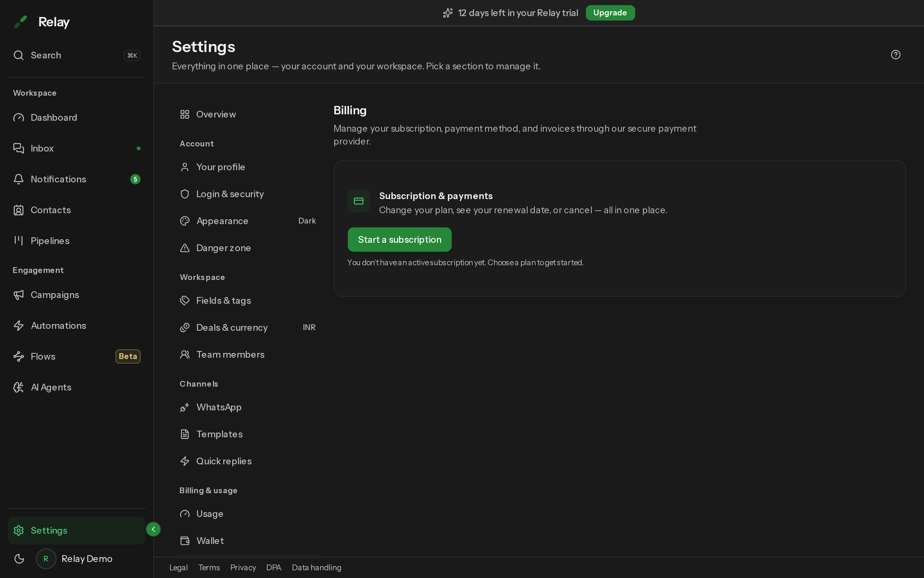Open Pipelines view
Viewport: 924px width, 578px height.
(76, 241)
